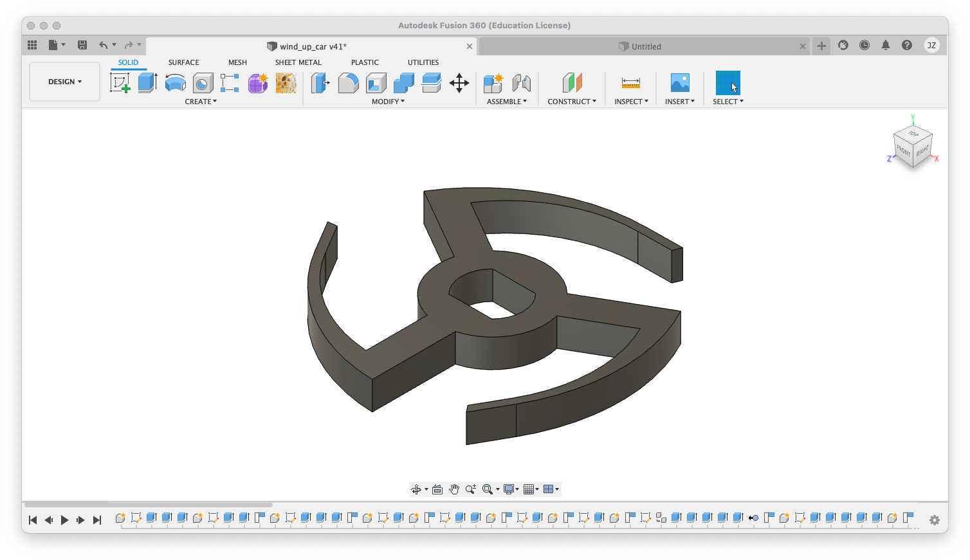Select the Hole tool
The height and width of the screenshot is (560, 970).
(x=203, y=83)
